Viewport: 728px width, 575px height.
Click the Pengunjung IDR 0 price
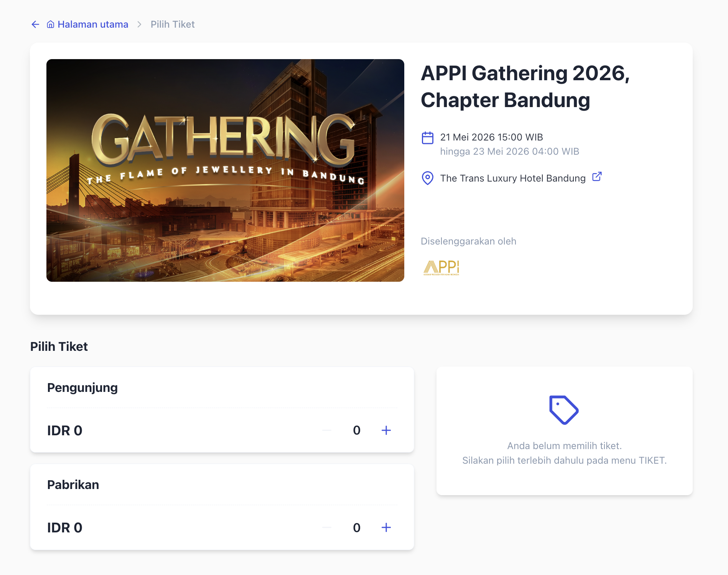65,431
